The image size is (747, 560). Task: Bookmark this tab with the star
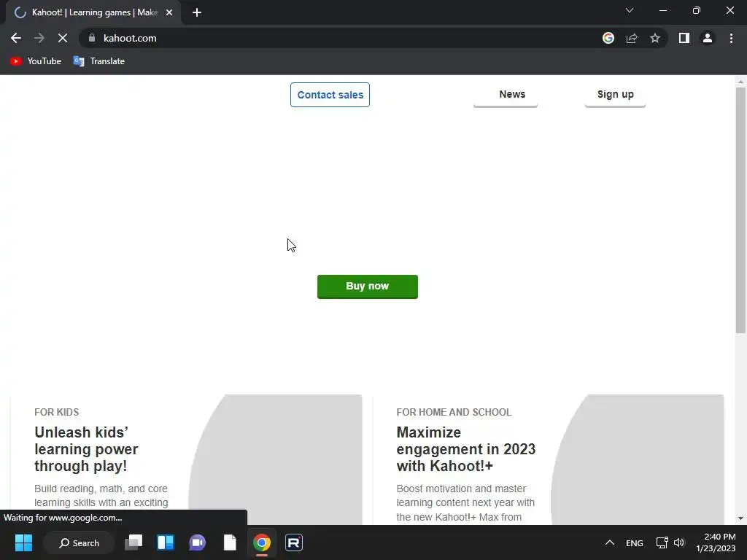click(x=655, y=38)
